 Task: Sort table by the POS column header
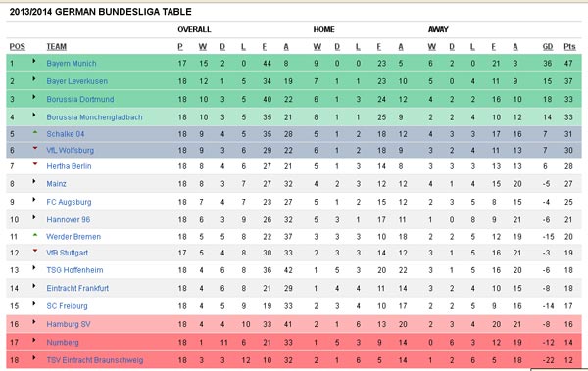[18, 47]
